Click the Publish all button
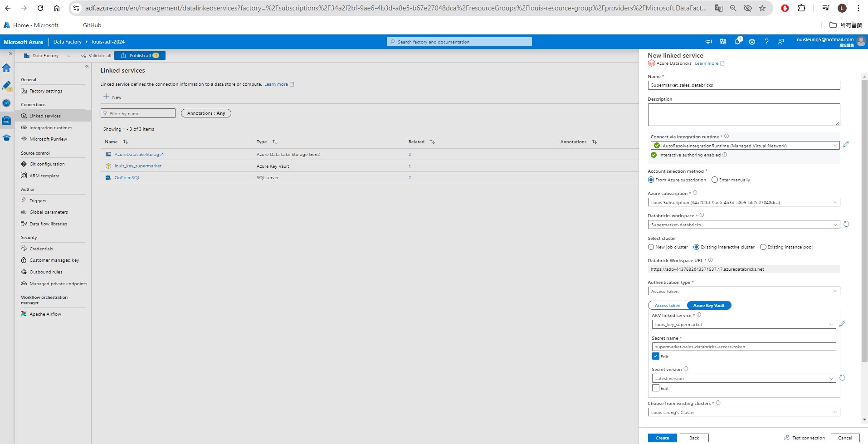This screenshot has height=444, width=868. click(139, 55)
